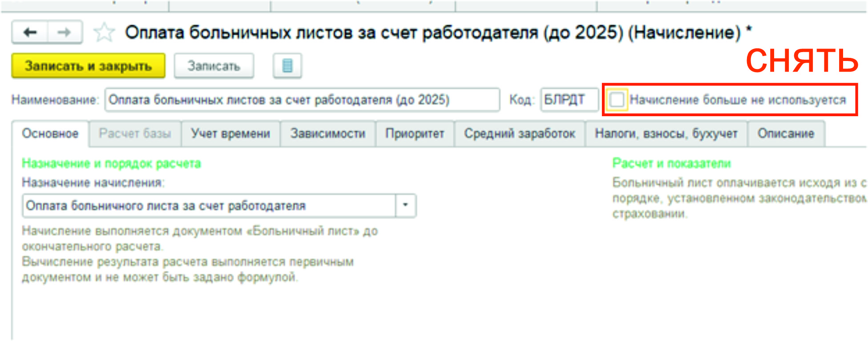The image size is (868, 341).
Task: Show the Описание tab
Action: [x=786, y=134]
